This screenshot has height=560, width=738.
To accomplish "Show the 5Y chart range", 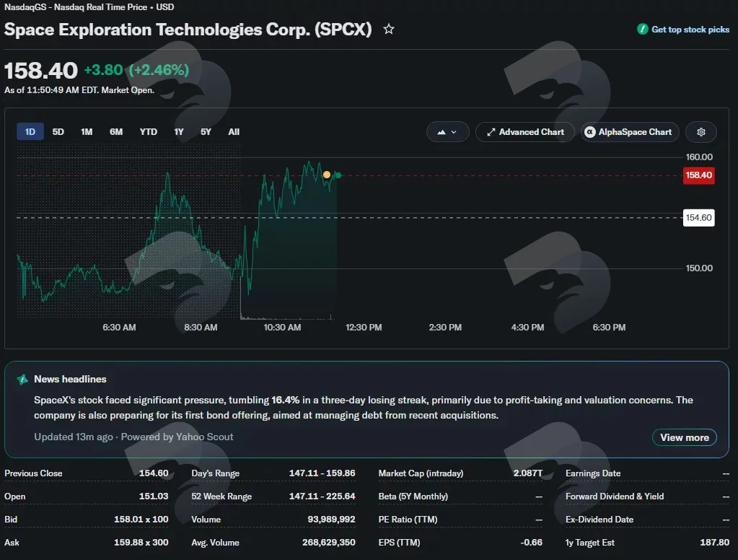I will (x=206, y=132).
